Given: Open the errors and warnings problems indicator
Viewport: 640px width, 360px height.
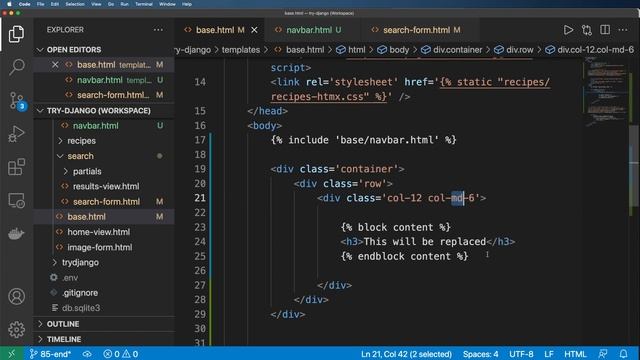Looking at the screenshot, I should point(120,354).
